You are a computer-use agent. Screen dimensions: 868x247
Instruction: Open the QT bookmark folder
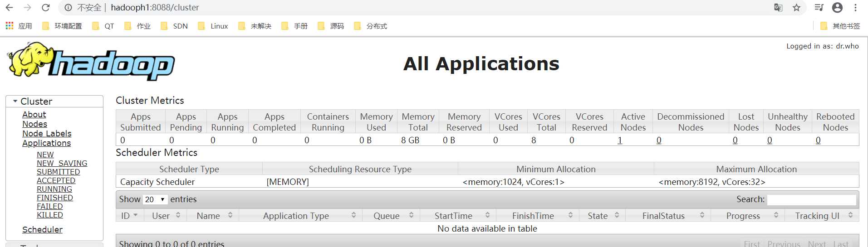tap(103, 26)
